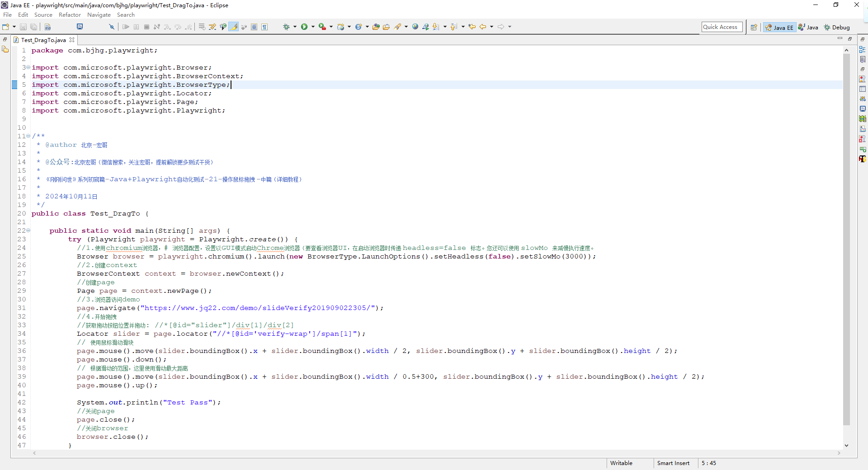Toggle Show Whitespace Characters button
This screenshot has height=470, width=868.
[264, 27]
